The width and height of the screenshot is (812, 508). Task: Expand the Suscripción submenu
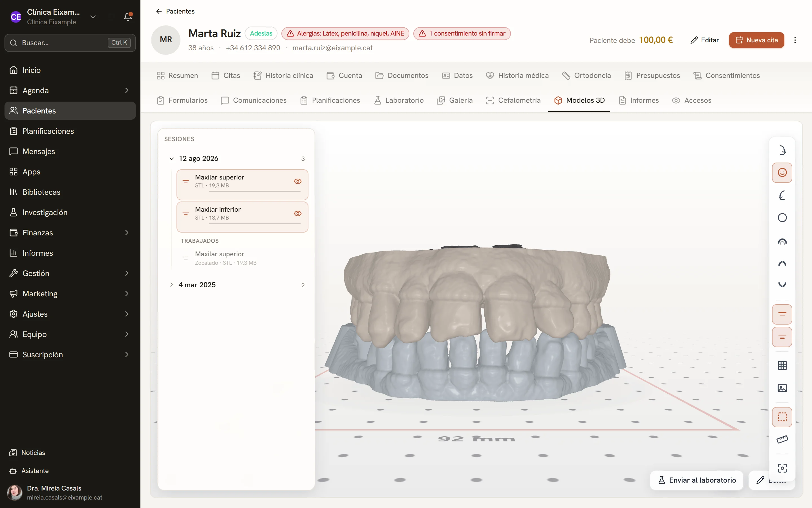(127, 355)
